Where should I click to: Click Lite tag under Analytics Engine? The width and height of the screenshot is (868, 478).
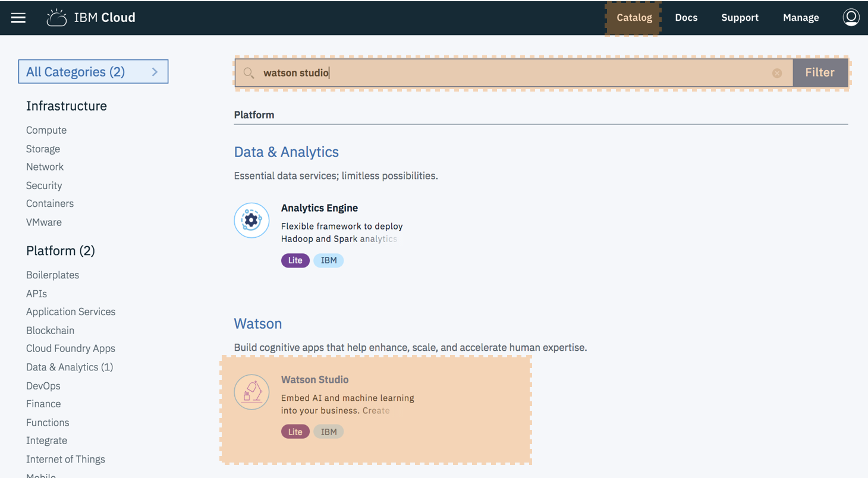295,260
